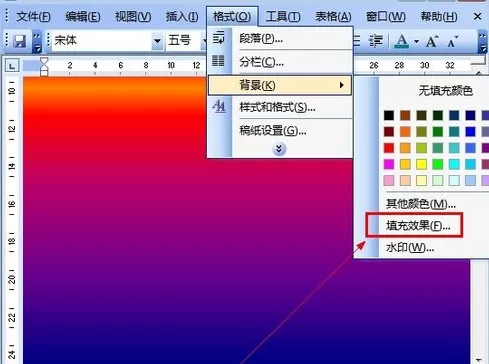Choose 稿纸设置(G)... menu entry

point(280,130)
